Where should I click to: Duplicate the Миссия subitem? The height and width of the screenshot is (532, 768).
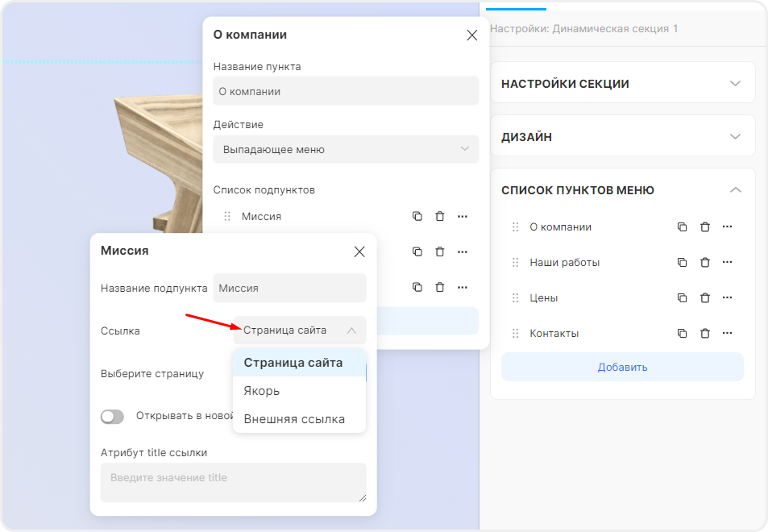tap(417, 216)
